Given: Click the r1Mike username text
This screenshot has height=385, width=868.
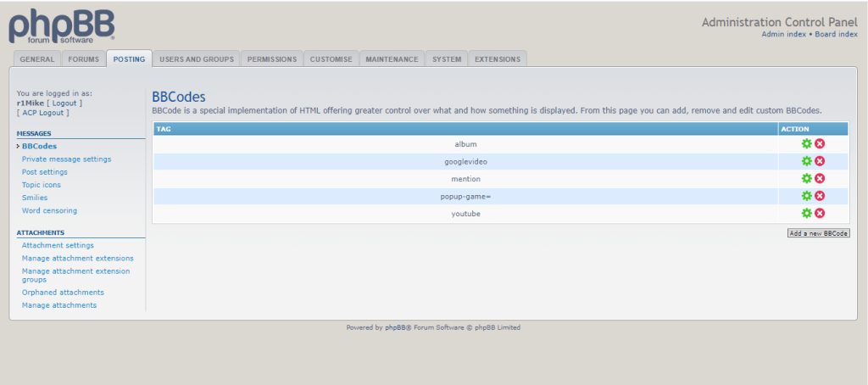Looking at the screenshot, I should point(31,103).
